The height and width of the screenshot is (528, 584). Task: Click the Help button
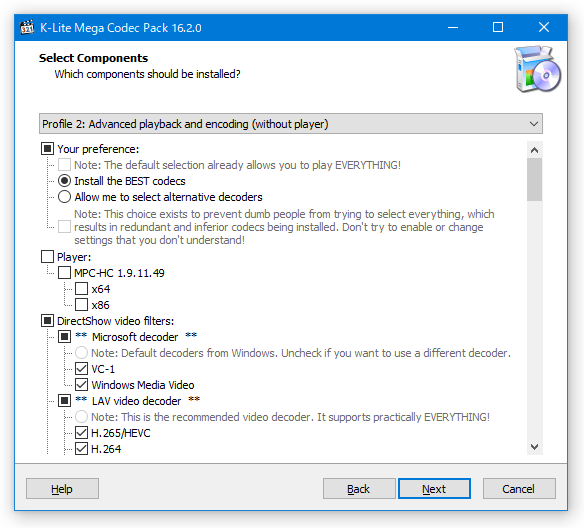coord(62,489)
